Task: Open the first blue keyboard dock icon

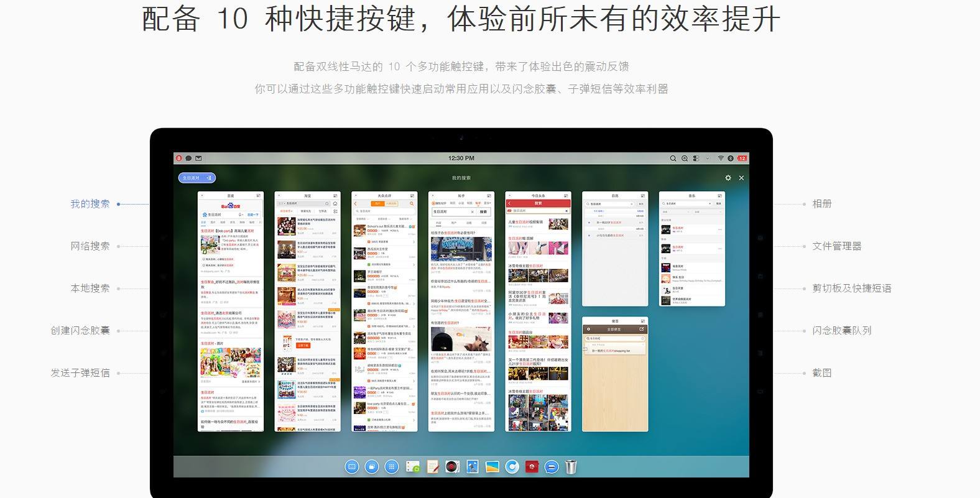Action: click(x=352, y=466)
